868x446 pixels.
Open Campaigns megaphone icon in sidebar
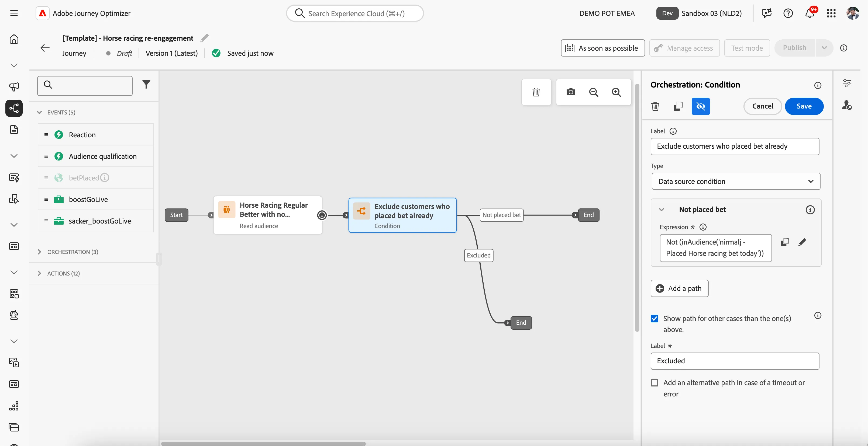14,87
